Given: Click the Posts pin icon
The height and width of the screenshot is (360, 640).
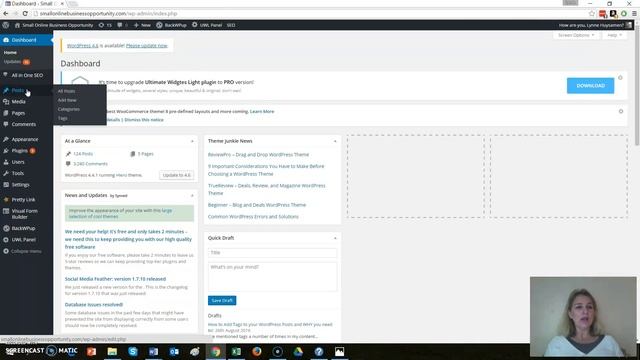Looking at the screenshot, I should pos(6,90).
